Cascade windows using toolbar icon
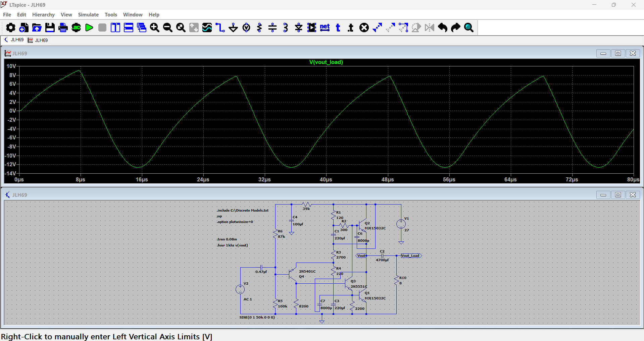Viewport: 644px width, 341px height. [142, 27]
